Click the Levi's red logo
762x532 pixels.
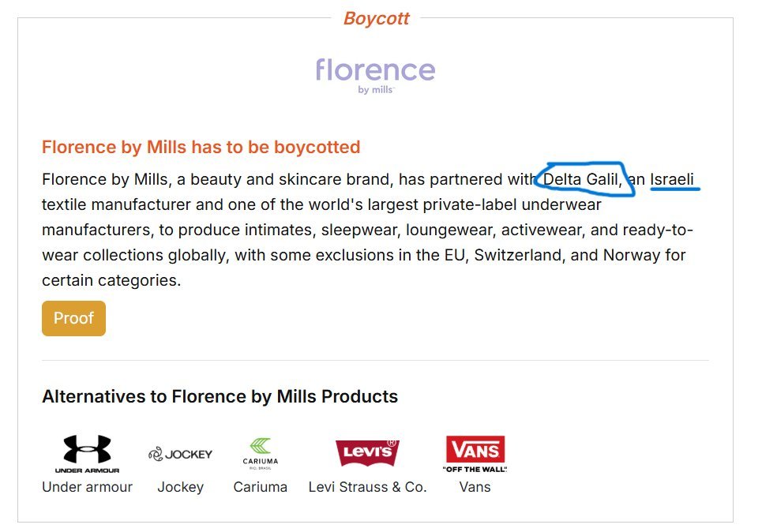(367, 452)
